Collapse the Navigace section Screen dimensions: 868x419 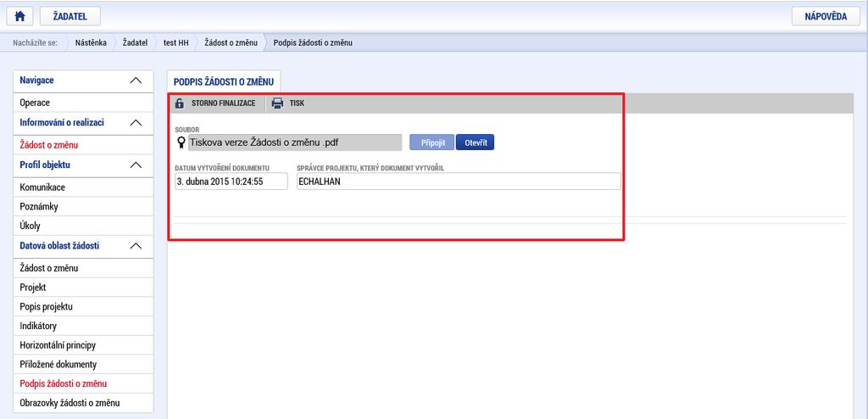[x=136, y=81]
